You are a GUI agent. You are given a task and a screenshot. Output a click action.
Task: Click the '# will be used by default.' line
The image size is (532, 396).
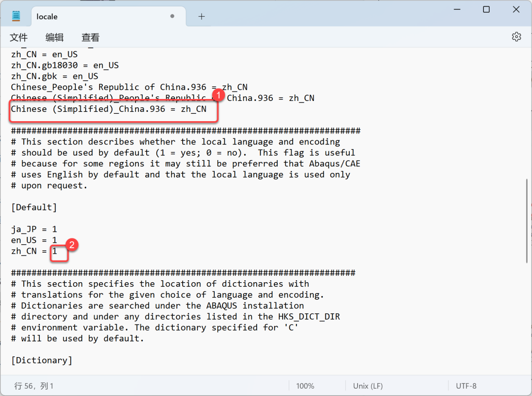click(77, 338)
